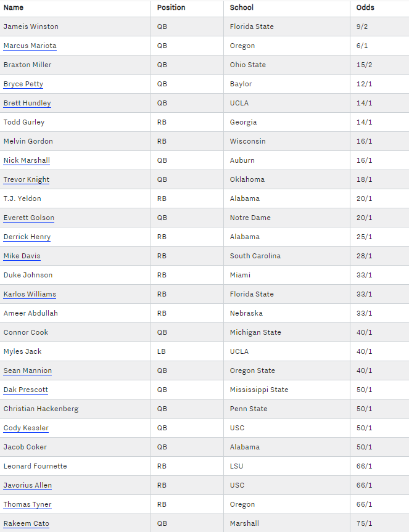Click the Name column header
Screen dimensions: 409x532
coord(14,7)
